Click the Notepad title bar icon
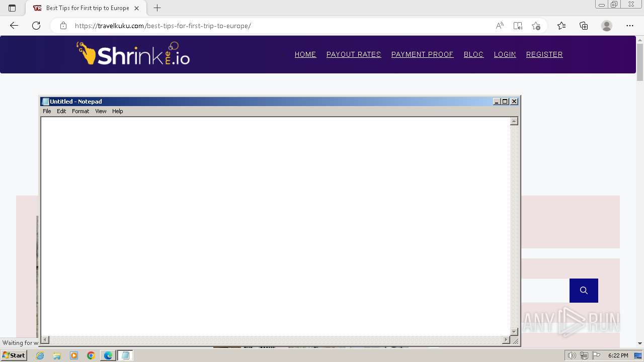The width and height of the screenshot is (644, 362). pos(45,102)
